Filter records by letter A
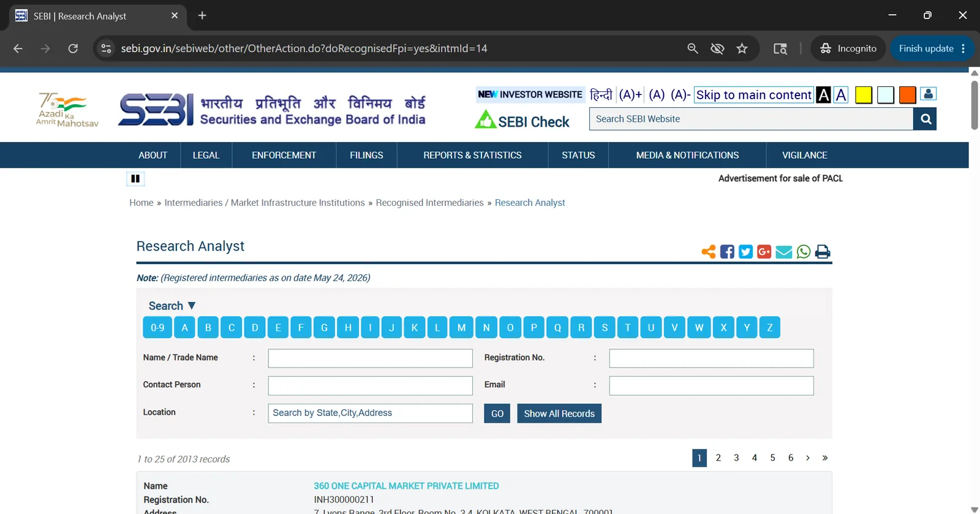The width and height of the screenshot is (980, 514). [x=185, y=328]
